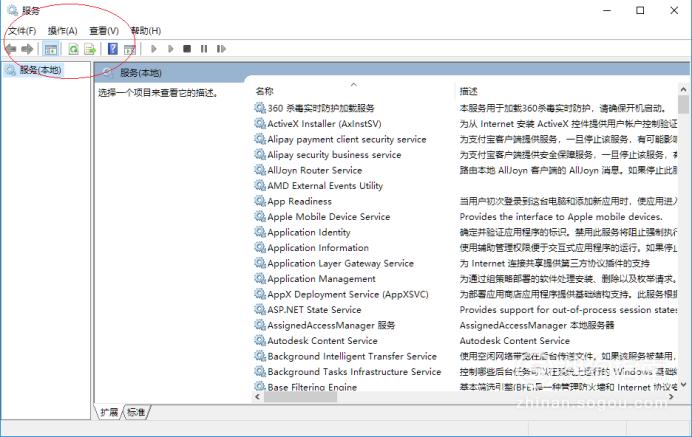
Task: Select Background Intelligent Transfer Service
Action: (x=352, y=356)
